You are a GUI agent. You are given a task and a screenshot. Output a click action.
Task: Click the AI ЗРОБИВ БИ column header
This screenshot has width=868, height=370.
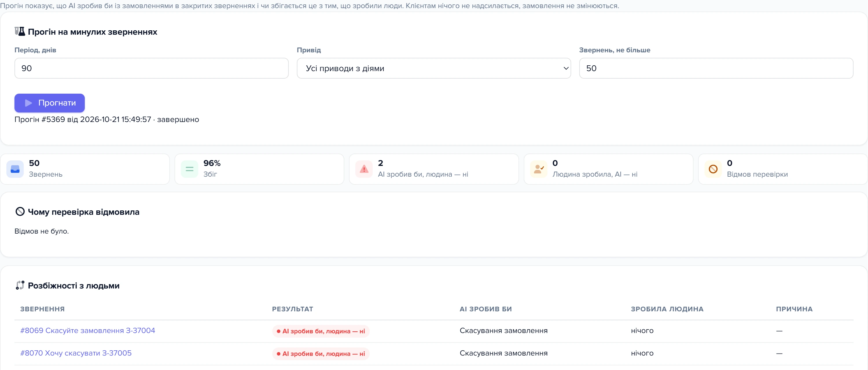486,309
